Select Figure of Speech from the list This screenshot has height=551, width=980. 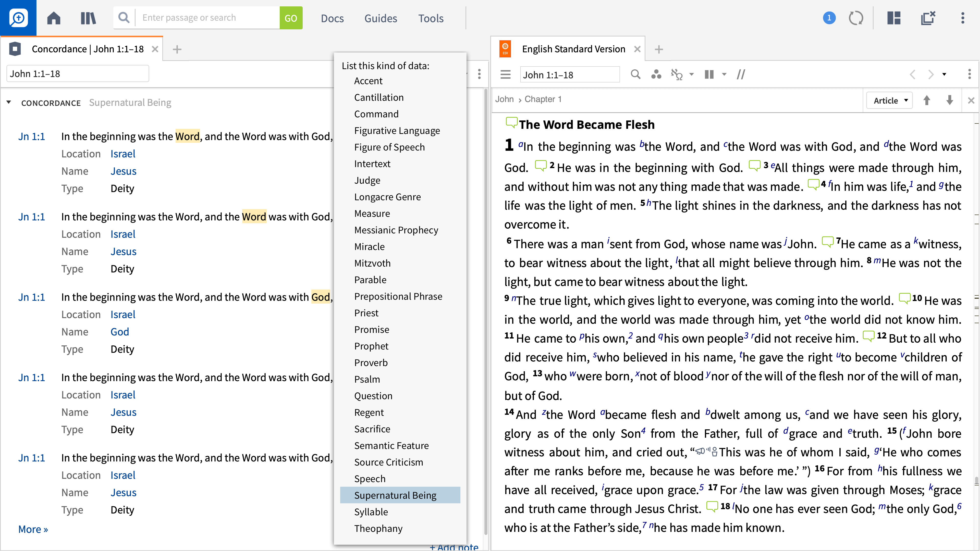389,147
